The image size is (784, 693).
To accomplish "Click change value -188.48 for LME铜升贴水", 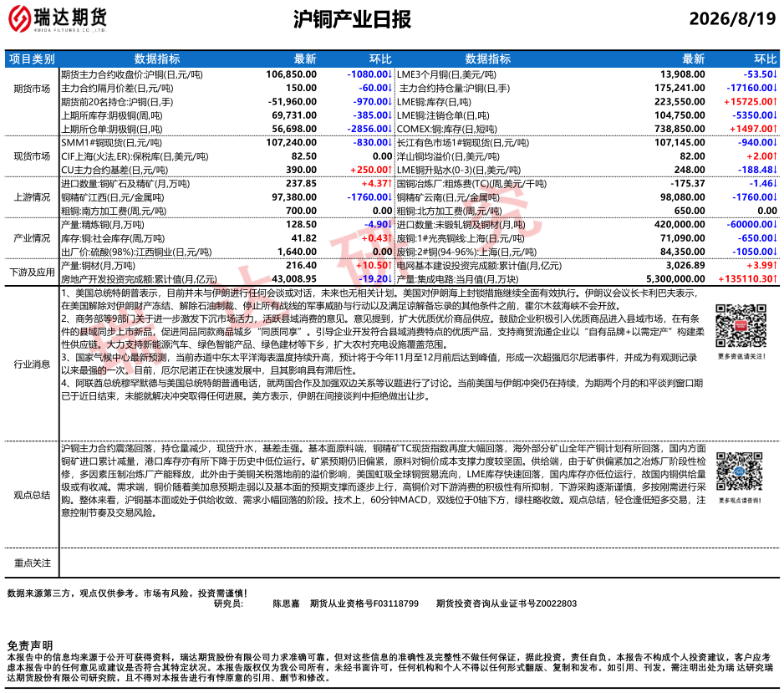I will (758, 170).
